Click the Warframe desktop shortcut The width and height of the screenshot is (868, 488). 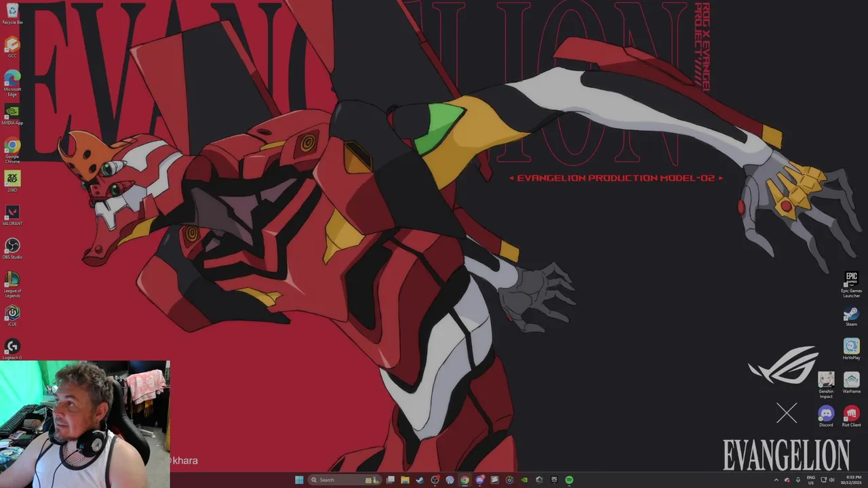[851, 382]
